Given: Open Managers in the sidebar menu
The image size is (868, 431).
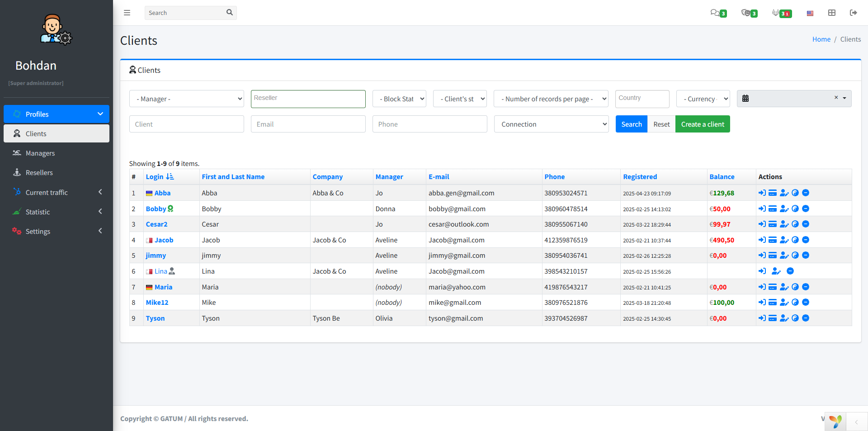Looking at the screenshot, I should (x=40, y=153).
